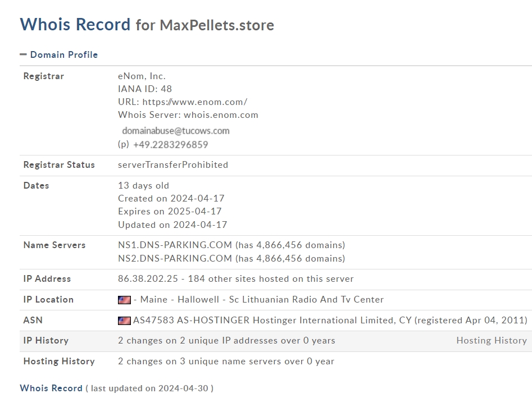Click '184 other sites hosted on this server'
The image size is (532, 398).
(x=271, y=278)
